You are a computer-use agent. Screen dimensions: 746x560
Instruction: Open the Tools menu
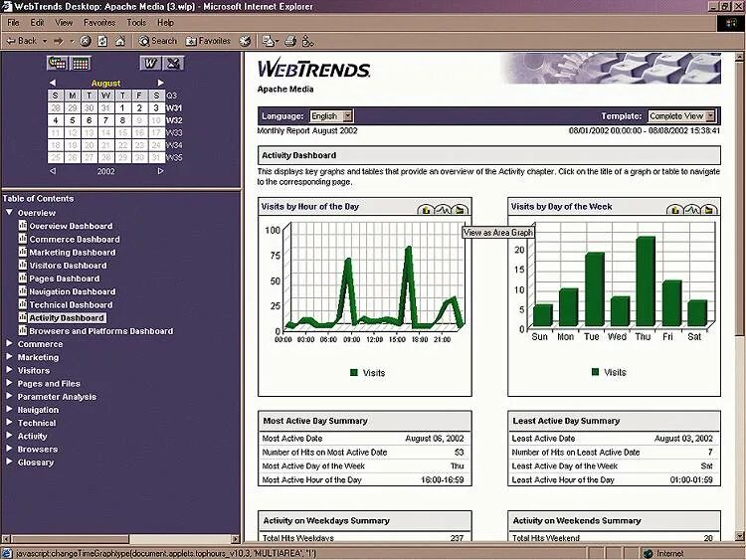tap(136, 23)
